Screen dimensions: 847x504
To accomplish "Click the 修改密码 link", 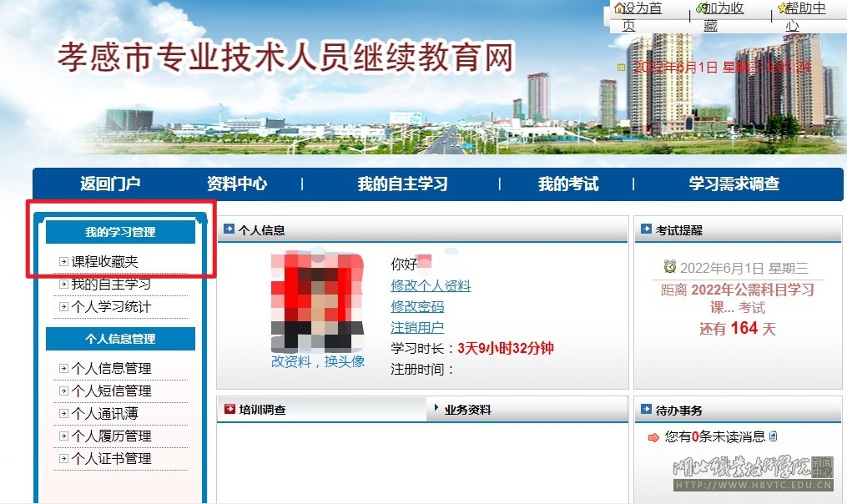I will click(x=417, y=307).
